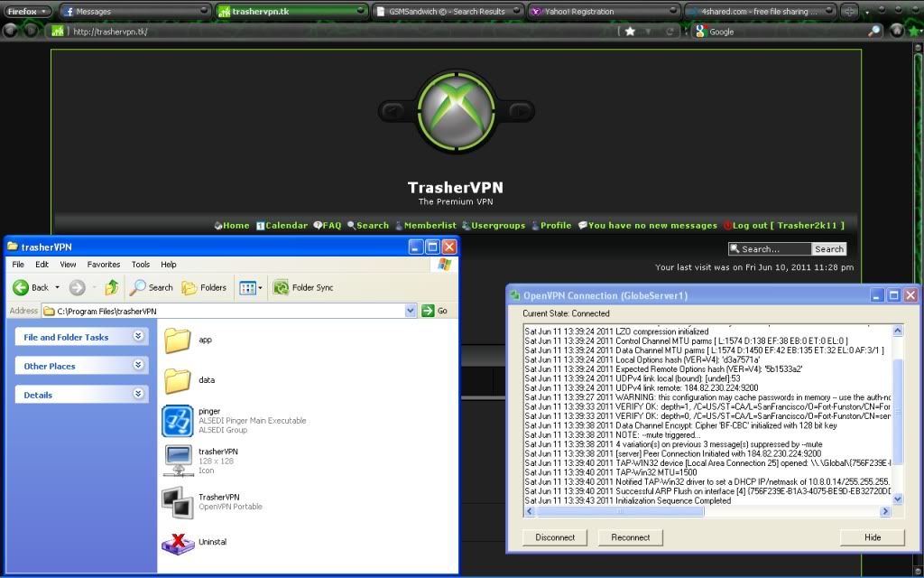Open the Help menu in Explorer
This screenshot has width=924, height=578.
(x=169, y=265)
